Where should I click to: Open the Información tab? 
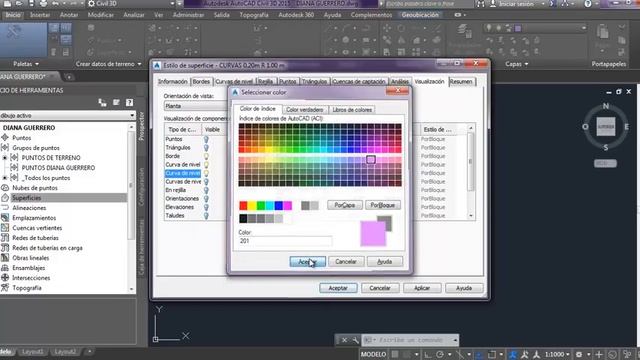[173, 82]
